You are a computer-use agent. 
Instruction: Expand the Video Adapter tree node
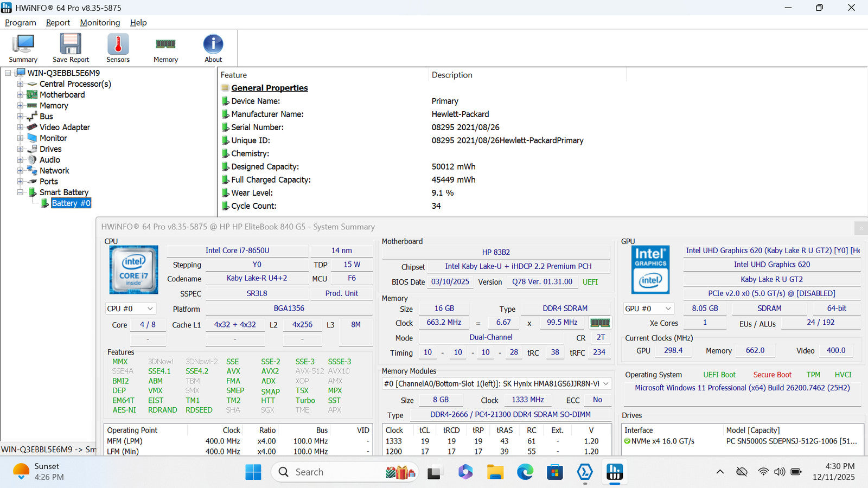[20, 127]
